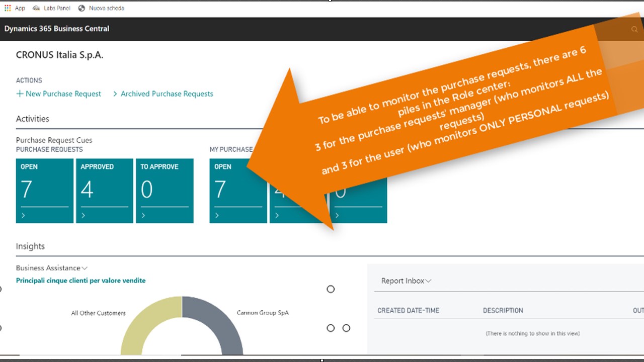Open the My Purchase Requests Open tile

(x=238, y=191)
